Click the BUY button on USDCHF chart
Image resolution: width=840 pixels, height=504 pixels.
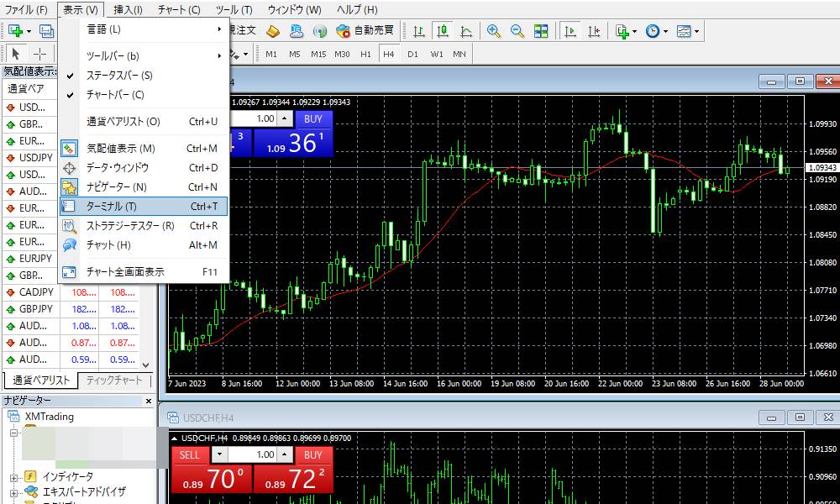[313, 454]
